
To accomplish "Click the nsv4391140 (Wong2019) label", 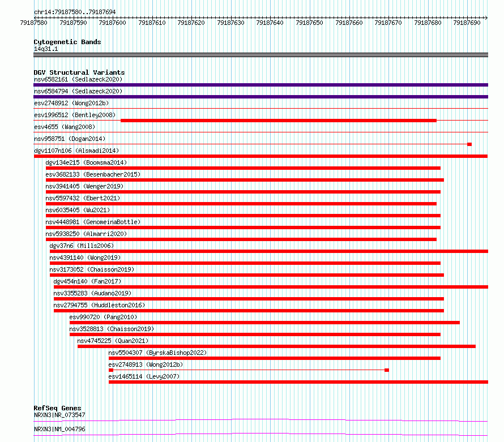I will click(85, 258).
